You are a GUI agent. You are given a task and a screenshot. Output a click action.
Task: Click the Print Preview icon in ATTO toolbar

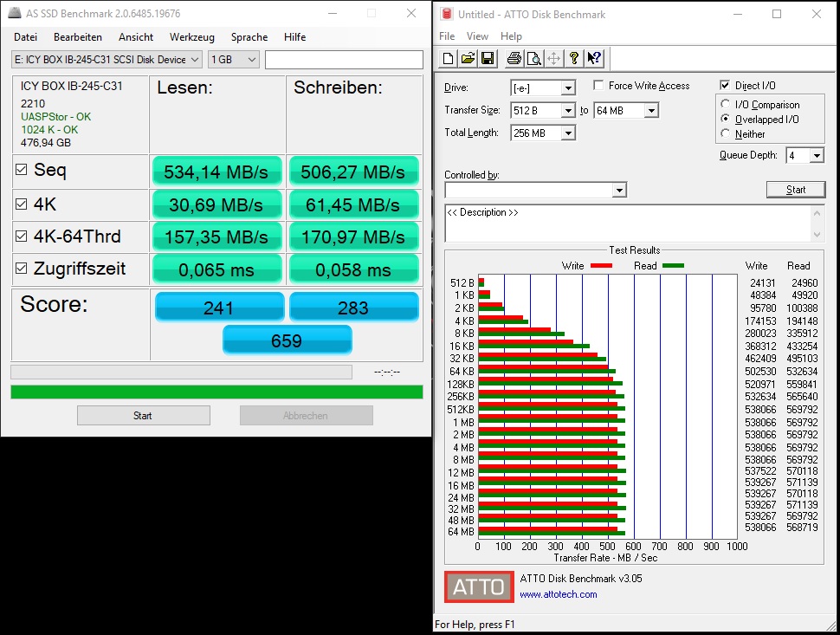pos(534,58)
